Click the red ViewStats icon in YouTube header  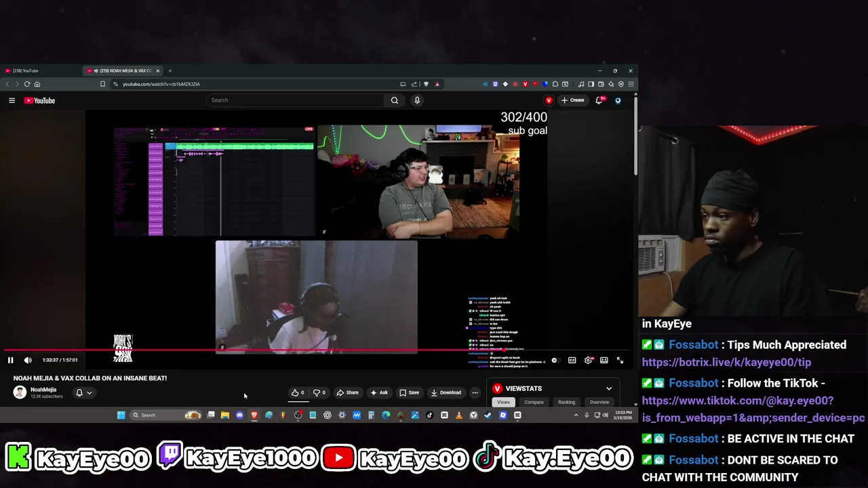549,100
